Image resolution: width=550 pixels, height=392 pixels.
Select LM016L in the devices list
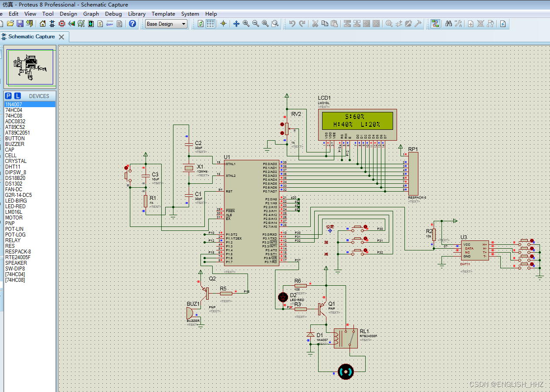30,212
